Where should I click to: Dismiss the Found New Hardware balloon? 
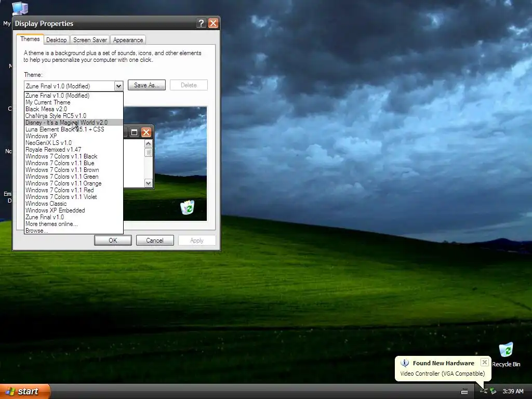coord(485,362)
